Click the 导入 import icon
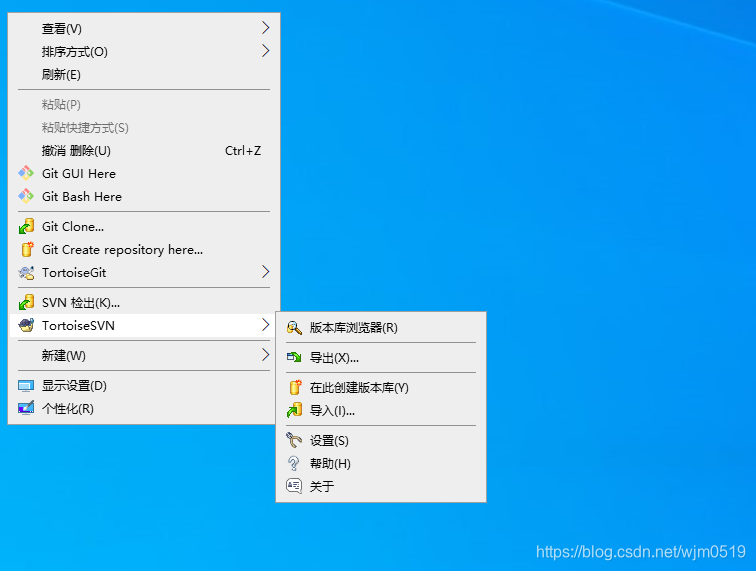This screenshot has width=756, height=571. 294,410
